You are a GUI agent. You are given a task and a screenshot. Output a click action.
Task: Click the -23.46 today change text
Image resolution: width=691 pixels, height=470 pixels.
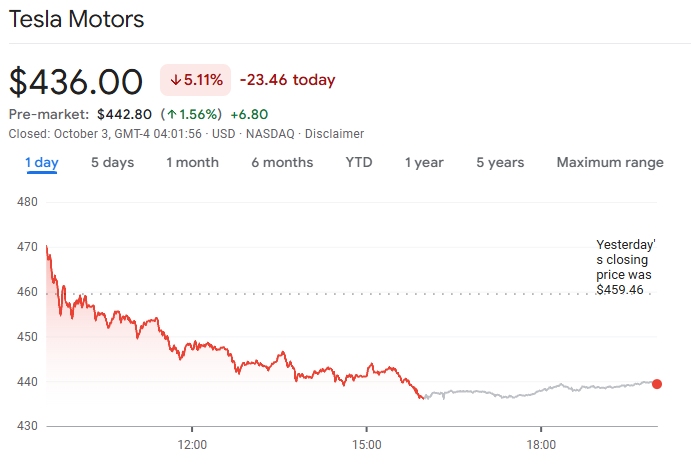(287, 80)
